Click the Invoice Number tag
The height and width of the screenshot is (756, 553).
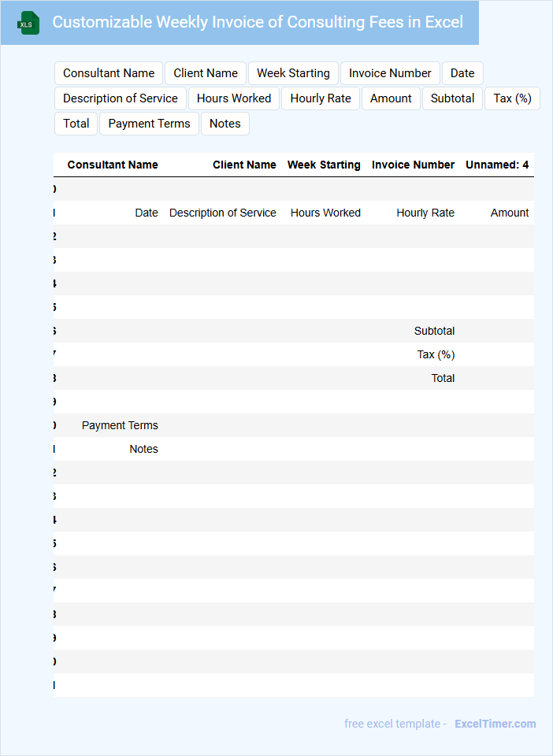[390, 73]
